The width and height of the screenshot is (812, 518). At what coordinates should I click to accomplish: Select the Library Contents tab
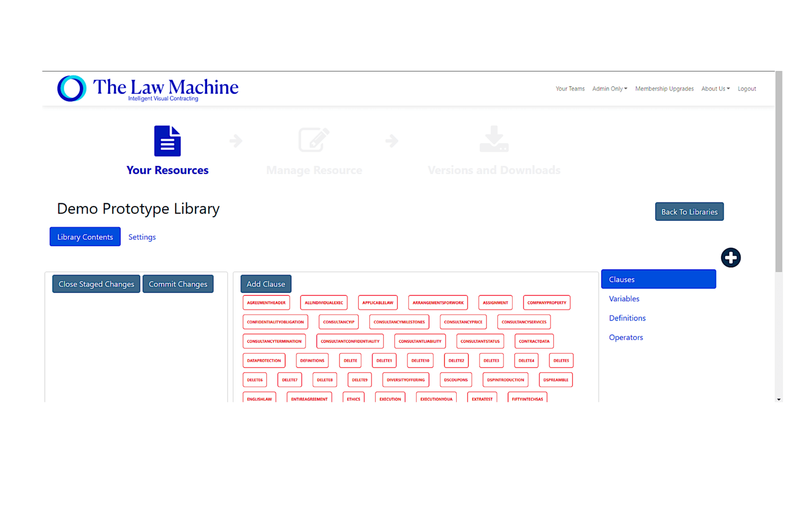point(85,236)
